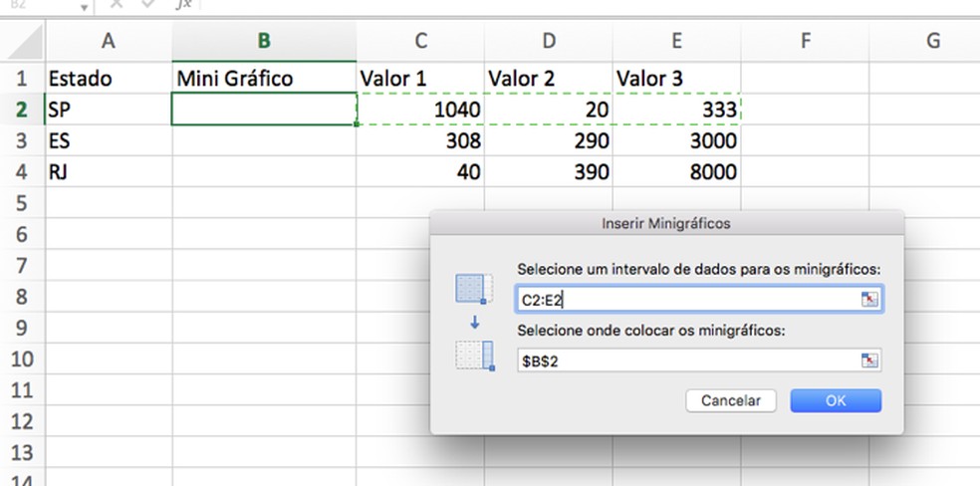Click the location field containing $B$2
This screenshot has width=980, height=486.
tap(699, 361)
